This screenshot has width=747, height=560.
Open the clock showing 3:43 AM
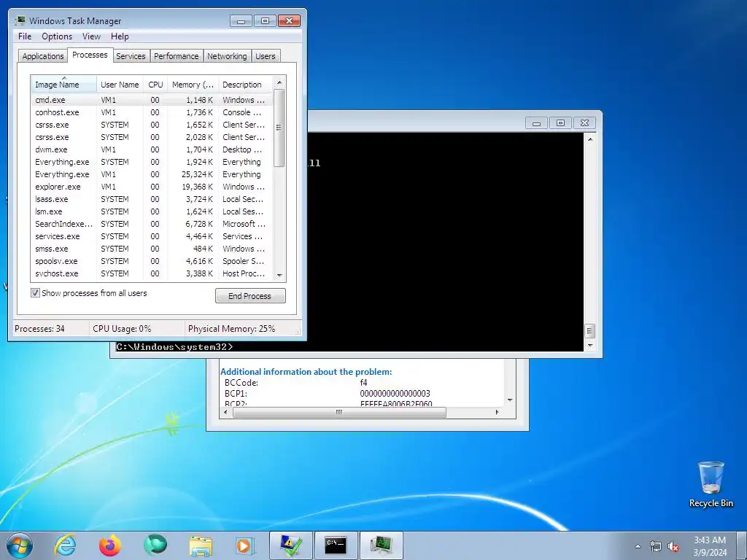tap(710, 546)
